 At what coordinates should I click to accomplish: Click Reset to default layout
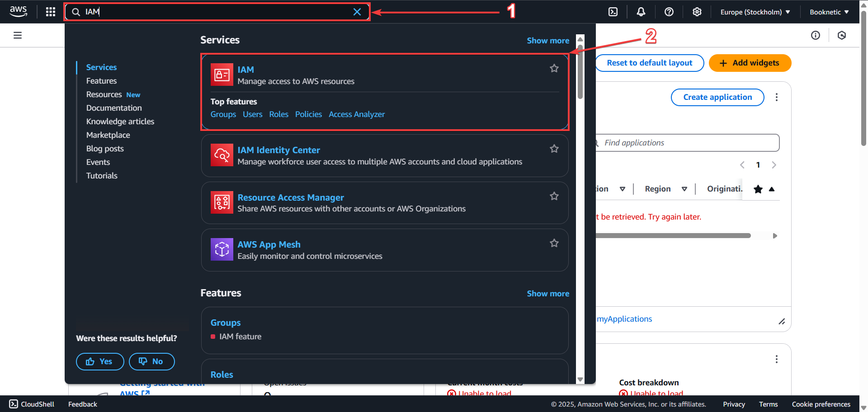(649, 63)
